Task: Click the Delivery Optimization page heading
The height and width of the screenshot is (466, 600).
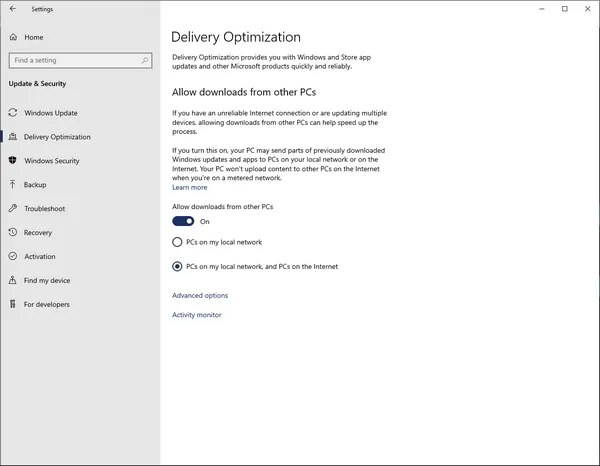Action: [x=236, y=37]
